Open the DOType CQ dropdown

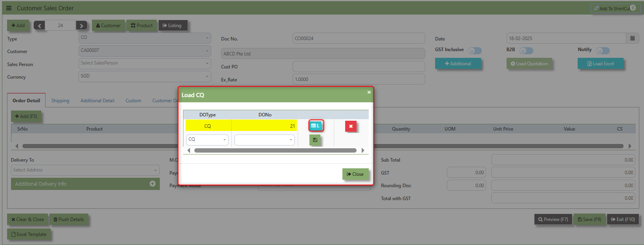point(207,140)
